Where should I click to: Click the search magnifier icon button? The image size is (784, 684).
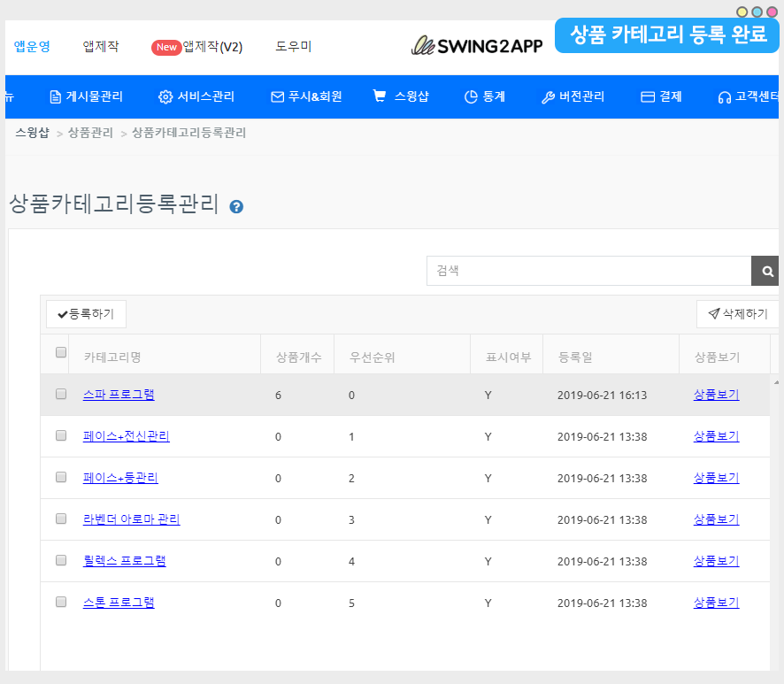tap(766, 272)
